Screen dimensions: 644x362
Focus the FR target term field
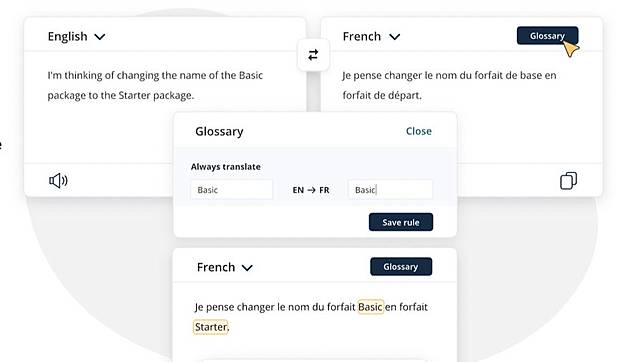(x=390, y=190)
